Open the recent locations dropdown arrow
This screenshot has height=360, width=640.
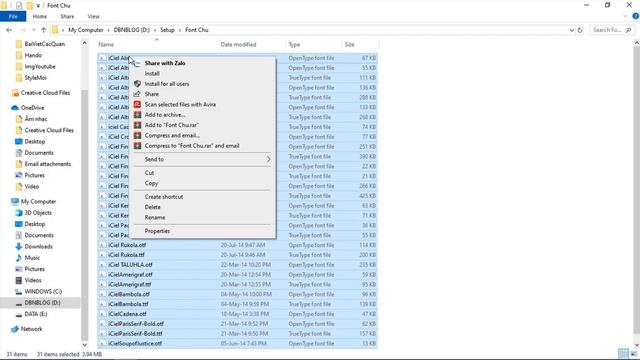click(33, 30)
